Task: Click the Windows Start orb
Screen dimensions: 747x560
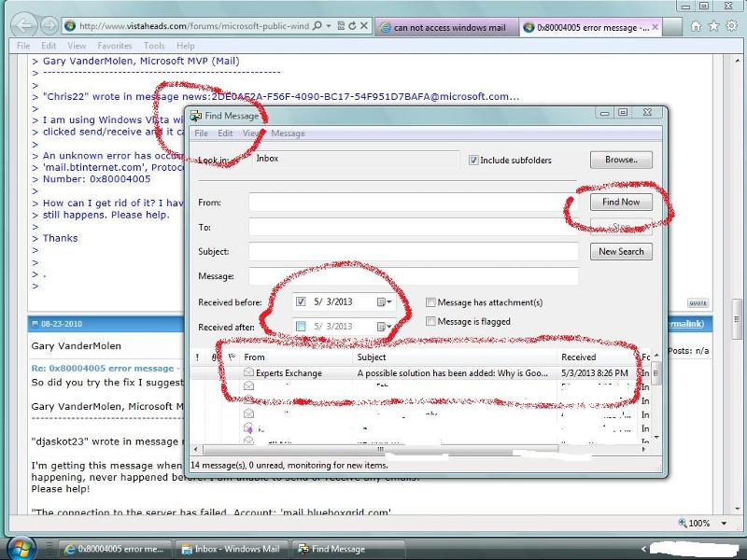Action: tap(20, 548)
